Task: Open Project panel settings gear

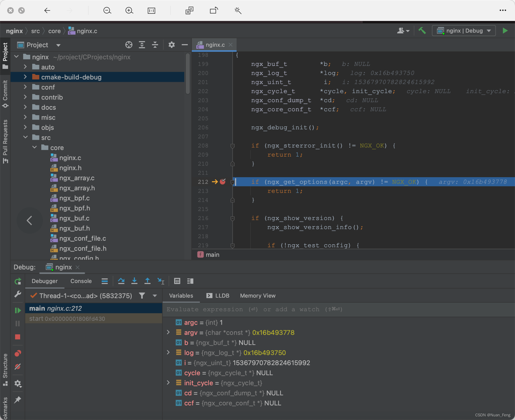Action: pos(172,45)
